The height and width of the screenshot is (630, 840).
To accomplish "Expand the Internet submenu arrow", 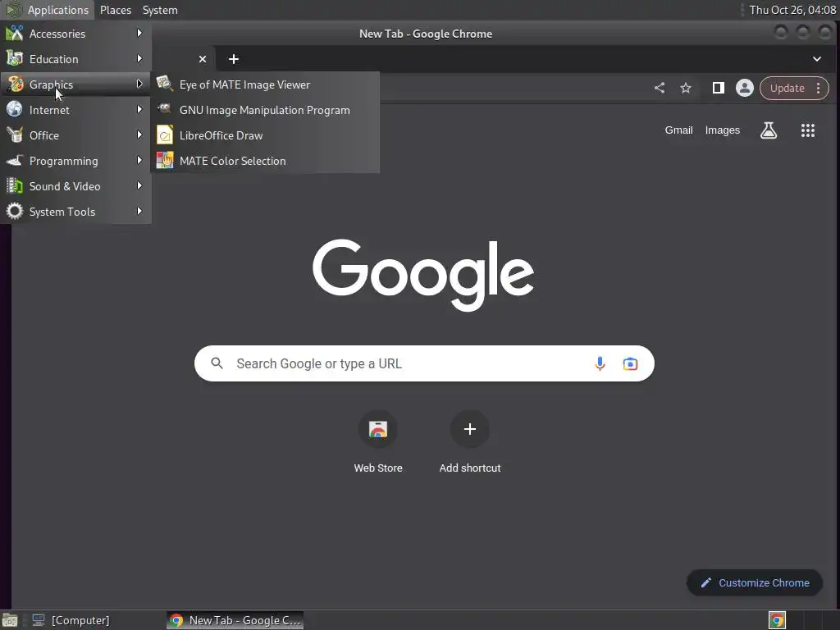I will (139, 109).
